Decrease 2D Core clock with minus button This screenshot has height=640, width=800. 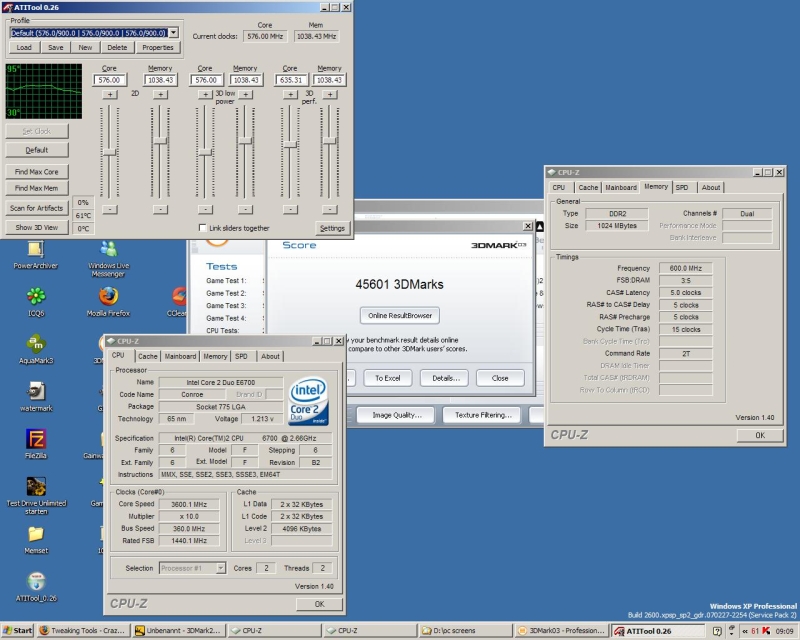click(110, 209)
